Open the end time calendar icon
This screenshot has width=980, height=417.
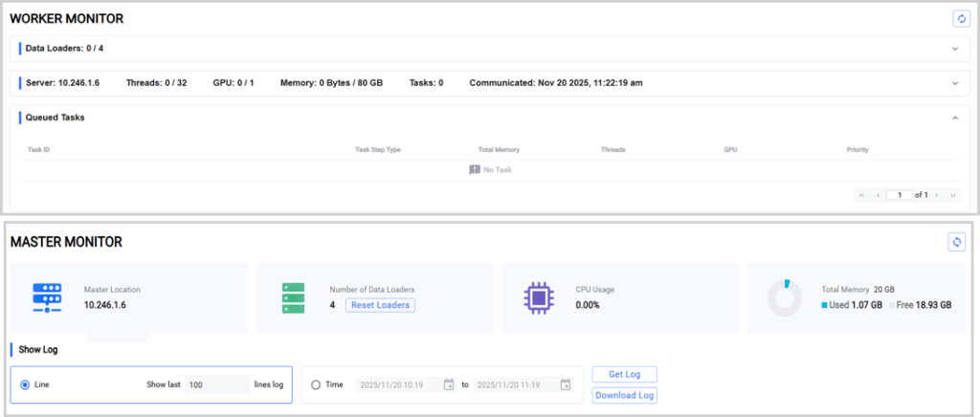click(566, 384)
